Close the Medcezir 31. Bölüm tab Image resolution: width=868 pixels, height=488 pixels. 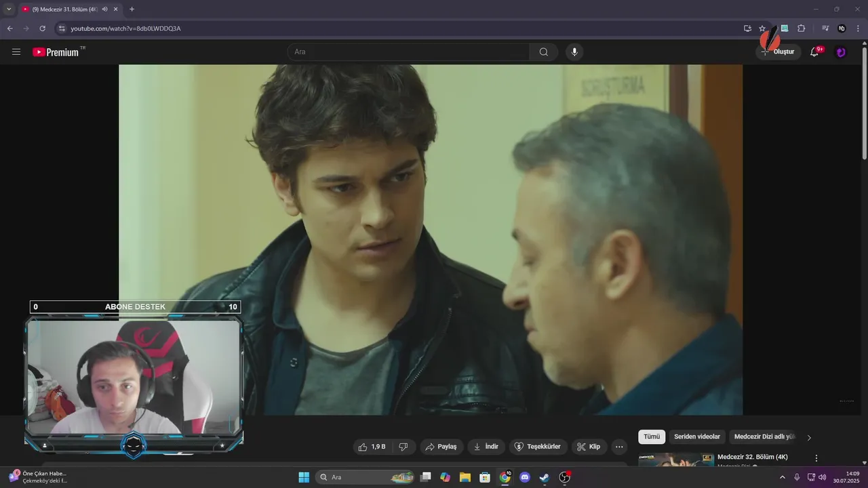116,9
